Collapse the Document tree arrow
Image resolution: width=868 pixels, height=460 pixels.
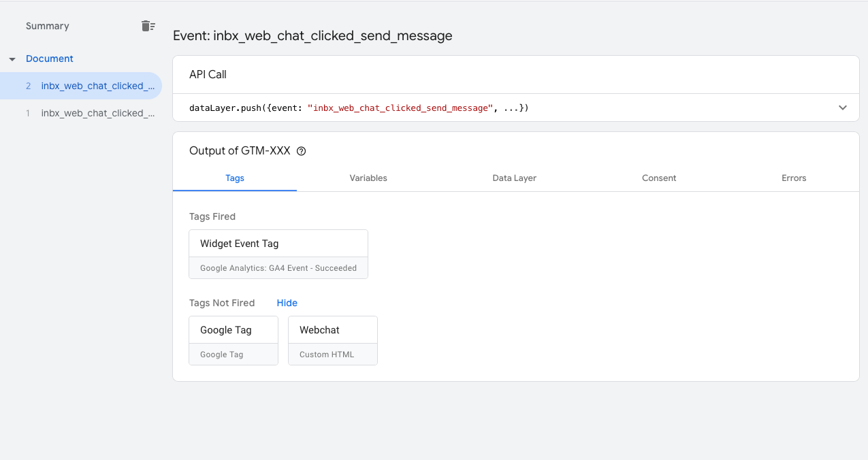tap(12, 59)
